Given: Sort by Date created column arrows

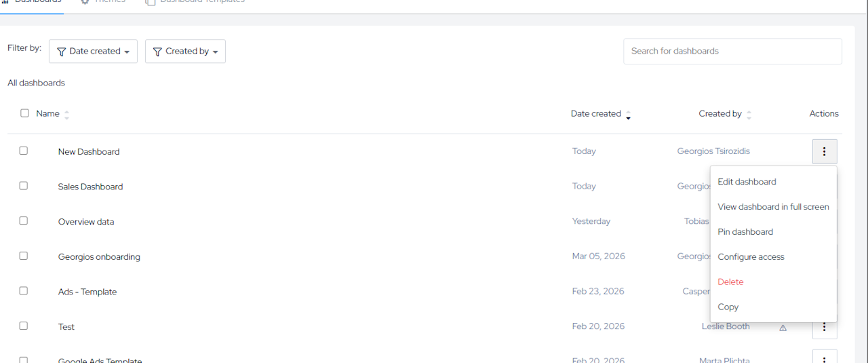Looking at the screenshot, I should click(x=629, y=115).
